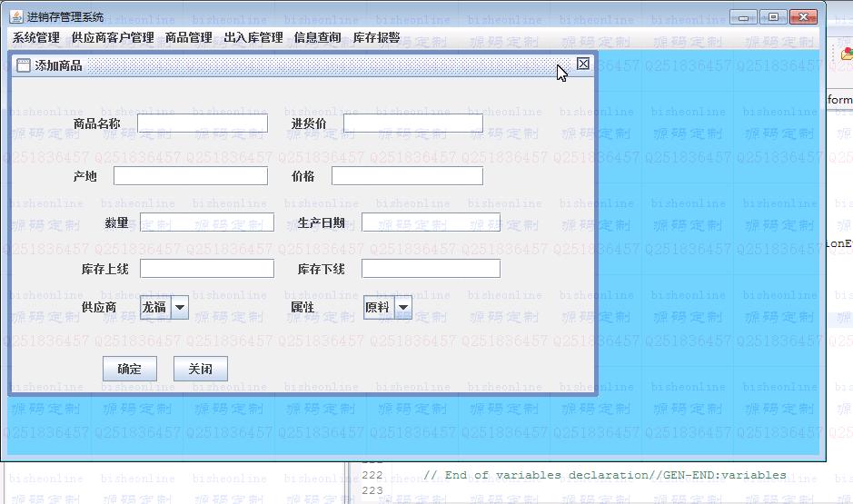The width and height of the screenshot is (853, 504).
Task: Click the 生产日期 input field
Action: click(x=431, y=222)
